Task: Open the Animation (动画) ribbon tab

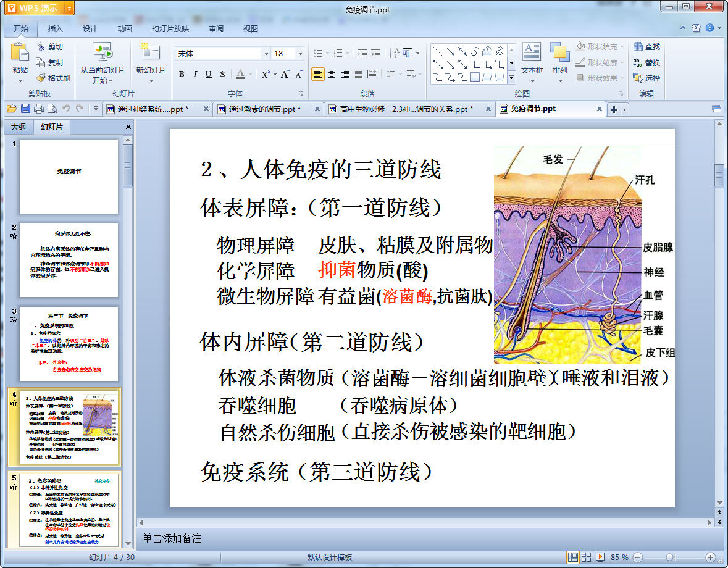Action: 125,29
